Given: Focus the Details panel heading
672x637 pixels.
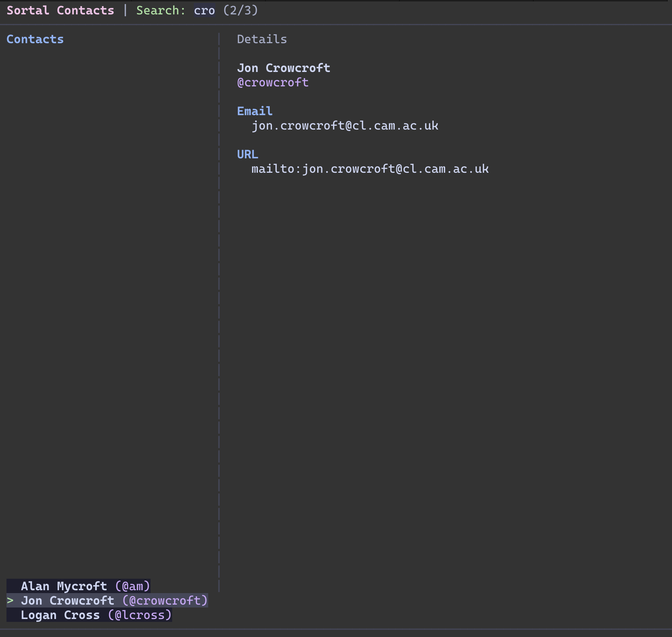Looking at the screenshot, I should (262, 39).
